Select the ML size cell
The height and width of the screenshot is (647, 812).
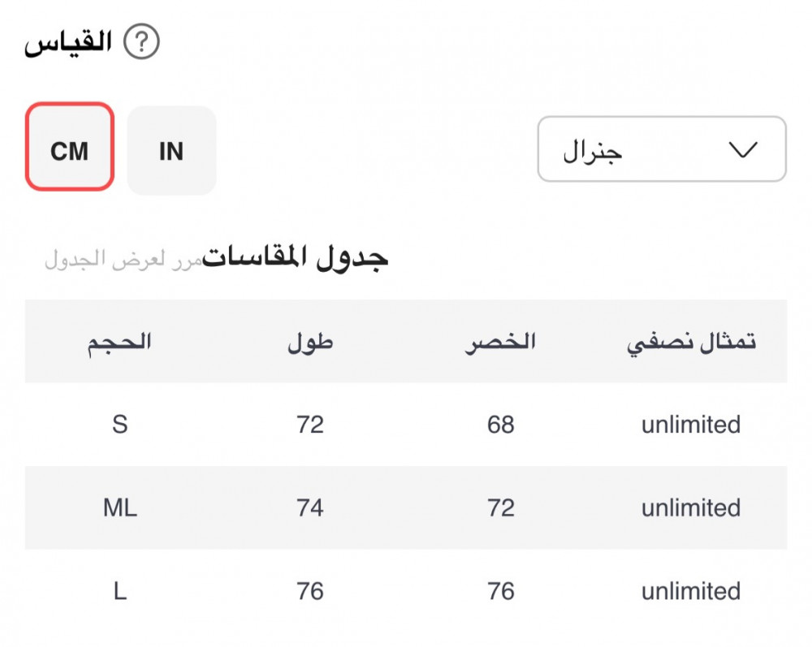click(120, 508)
